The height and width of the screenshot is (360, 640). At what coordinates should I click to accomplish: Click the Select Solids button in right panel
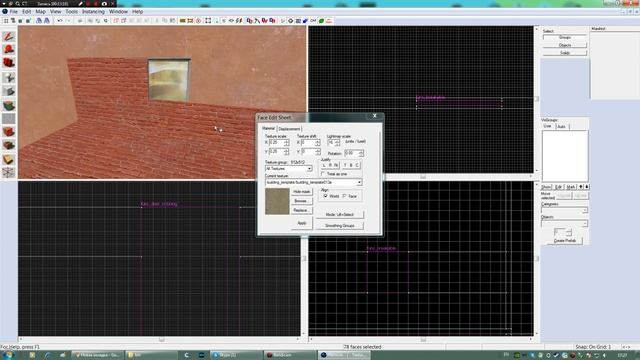[565, 53]
